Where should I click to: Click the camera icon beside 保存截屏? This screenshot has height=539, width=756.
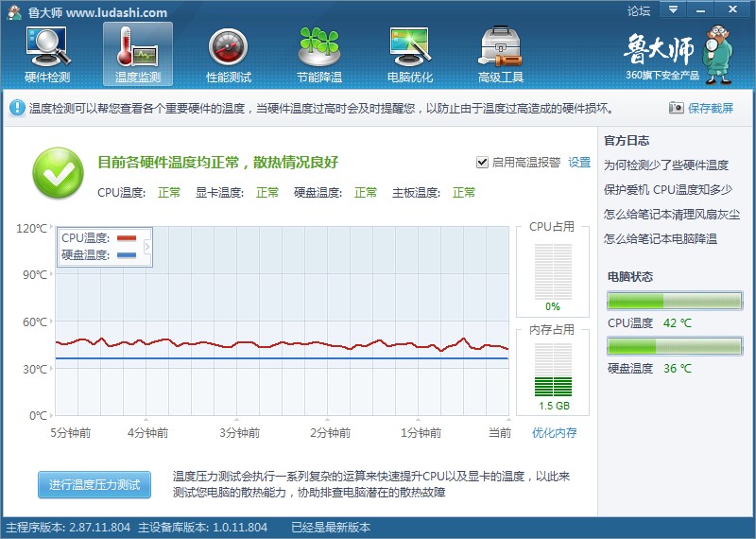(x=676, y=108)
